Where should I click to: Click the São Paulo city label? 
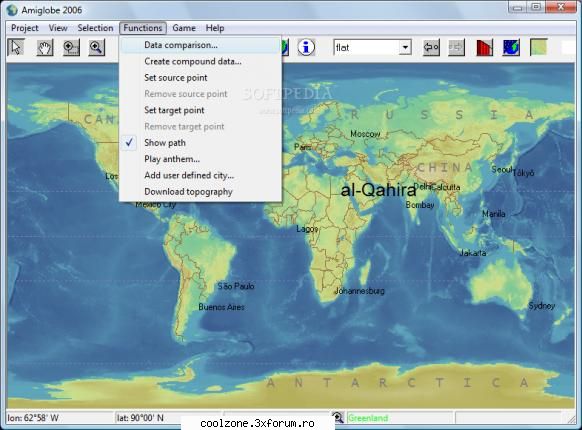click(236, 286)
